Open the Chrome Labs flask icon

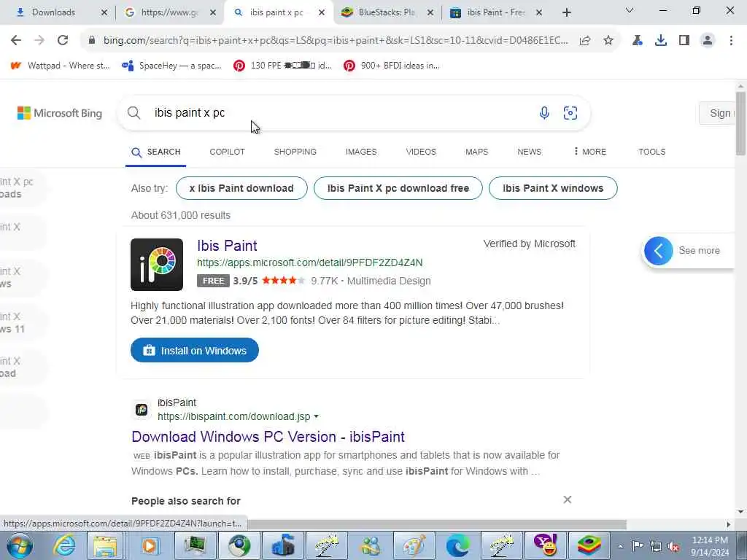tap(637, 41)
